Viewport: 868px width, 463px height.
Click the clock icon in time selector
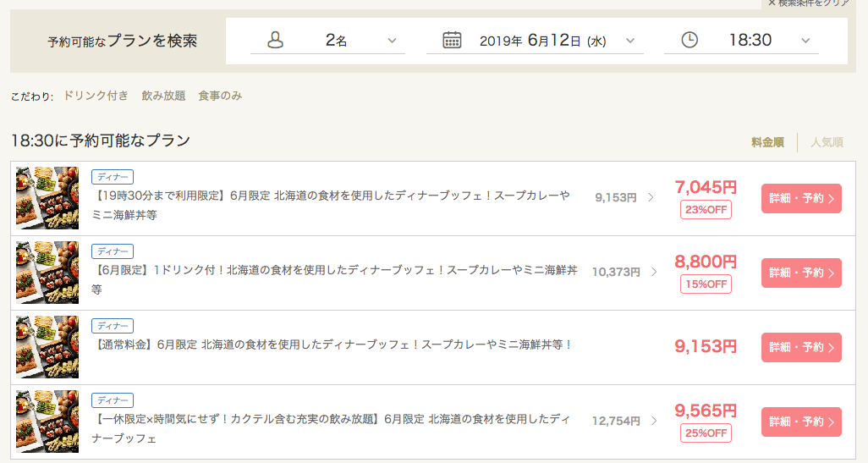point(689,40)
